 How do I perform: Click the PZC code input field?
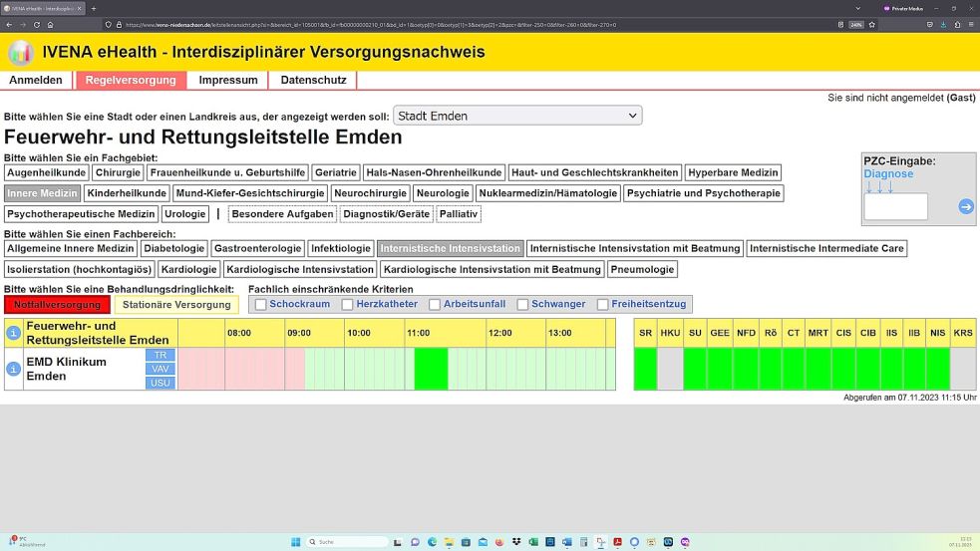[x=895, y=207]
